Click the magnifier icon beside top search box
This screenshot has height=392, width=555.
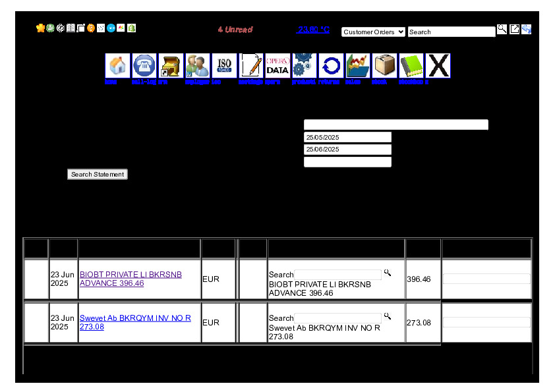click(502, 29)
